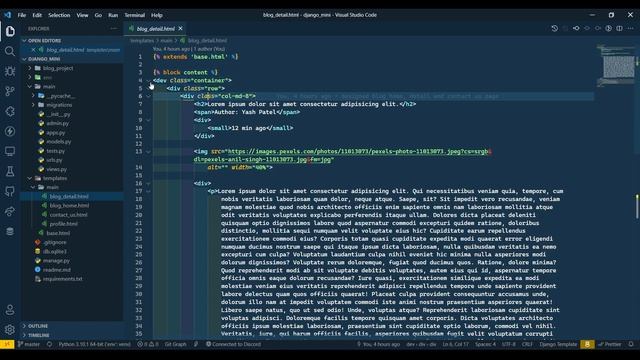Open editor More Actions ellipsis

(x=631, y=29)
